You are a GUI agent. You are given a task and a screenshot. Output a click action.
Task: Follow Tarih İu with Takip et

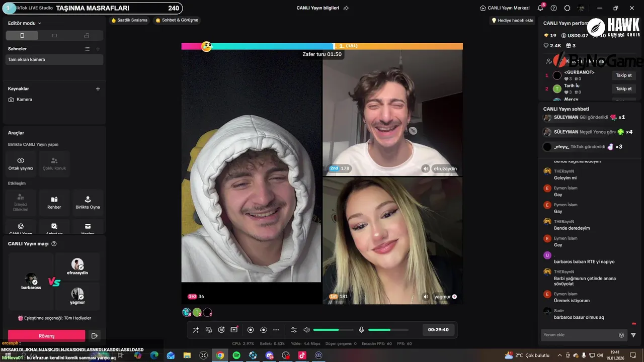[x=623, y=88]
